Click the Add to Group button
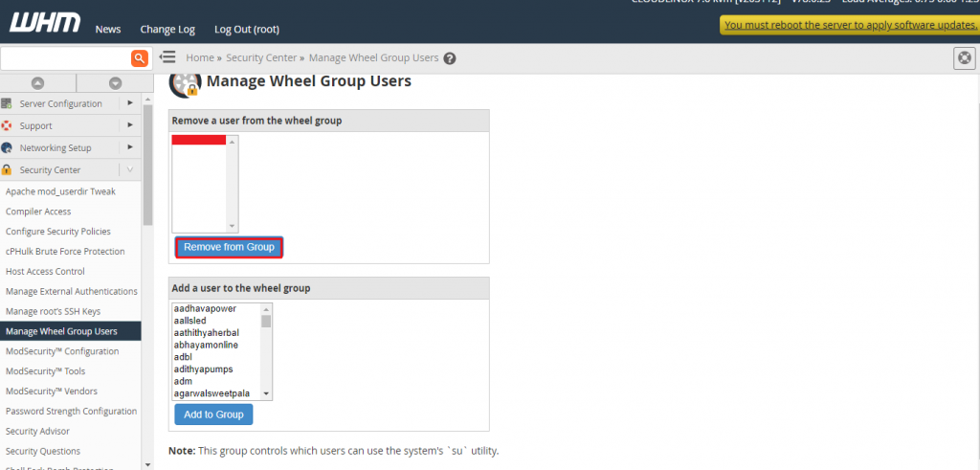The width and height of the screenshot is (980, 470). pyautogui.click(x=213, y=414)
